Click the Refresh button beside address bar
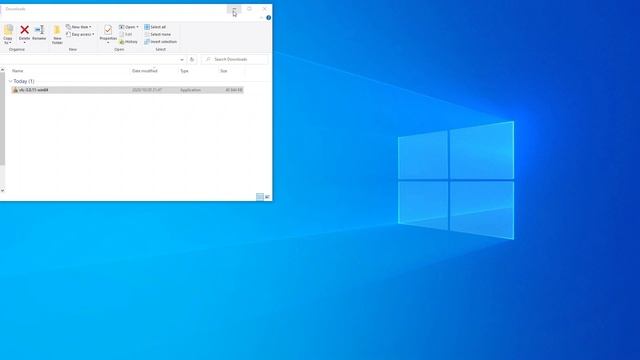The image size is (640, 360). tap(192, 60)
